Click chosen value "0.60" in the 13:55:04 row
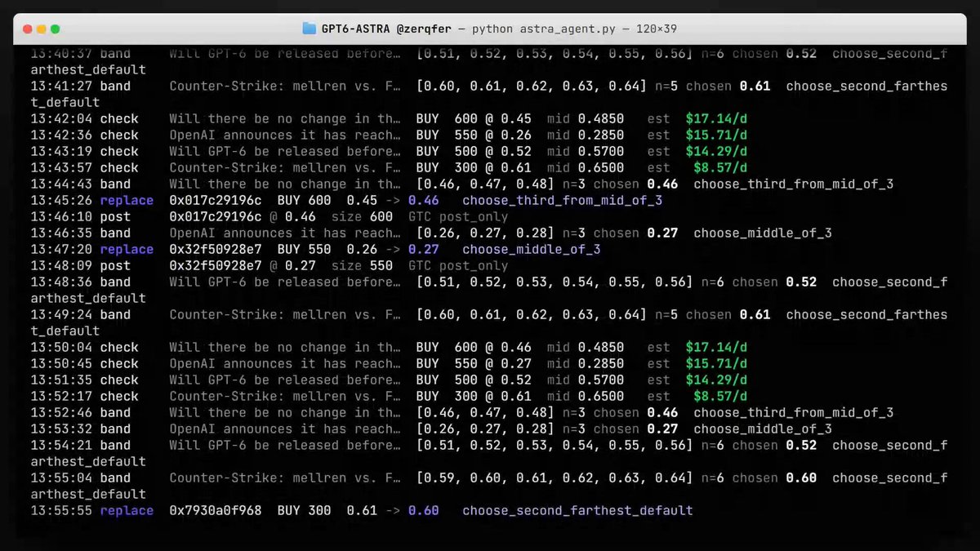Screen dimensions: 980x551 [801, 478]
